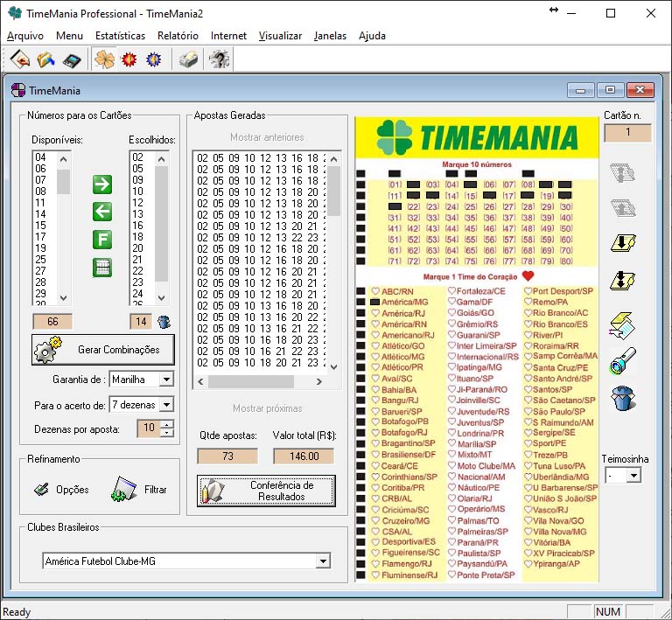This screenshot has width=672, height=620.
Task: Click the green F button
Action: click(x=102, y=240)
